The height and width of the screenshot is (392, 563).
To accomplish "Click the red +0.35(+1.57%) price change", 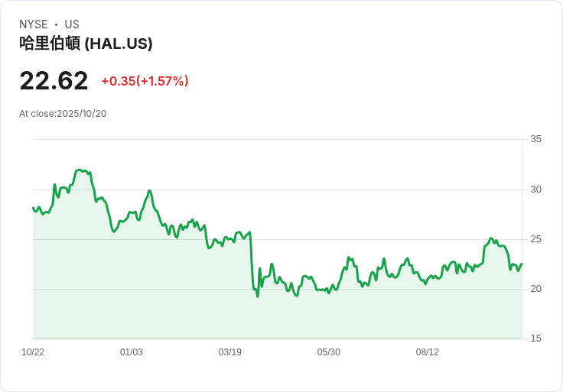I will point(145,81).
